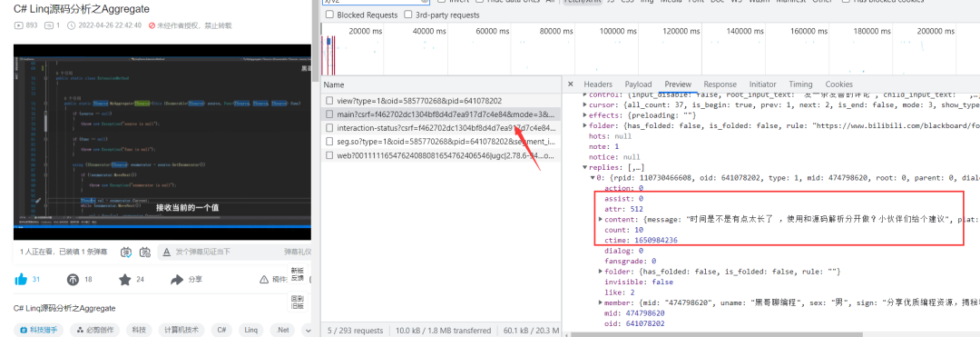This screenshot has width=980, height=337.
Task: Click the 新版反馈 feedback button
Action: [x=299, y=273]
